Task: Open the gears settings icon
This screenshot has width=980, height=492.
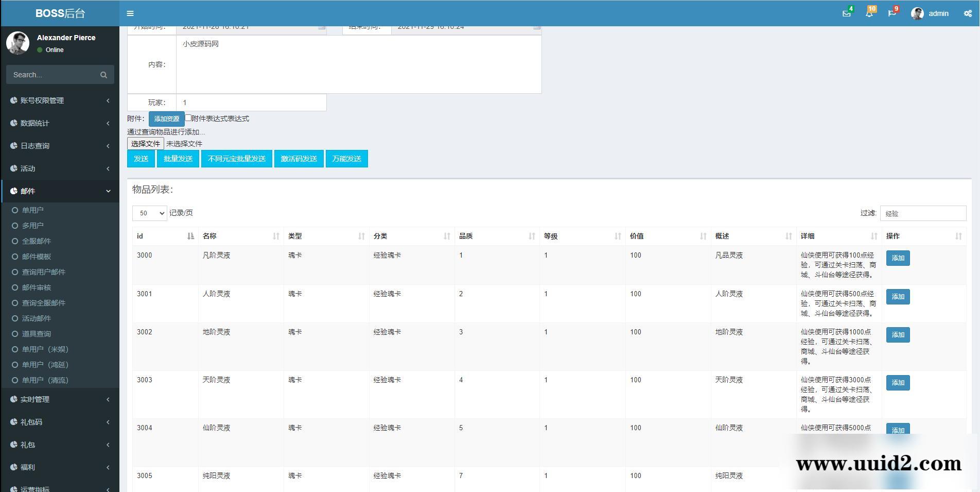Action: [x=968, y=13]
